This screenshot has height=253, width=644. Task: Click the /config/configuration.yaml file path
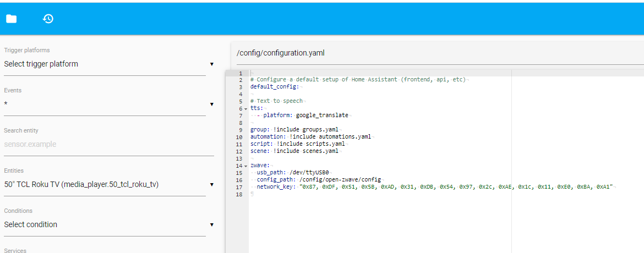281,53
